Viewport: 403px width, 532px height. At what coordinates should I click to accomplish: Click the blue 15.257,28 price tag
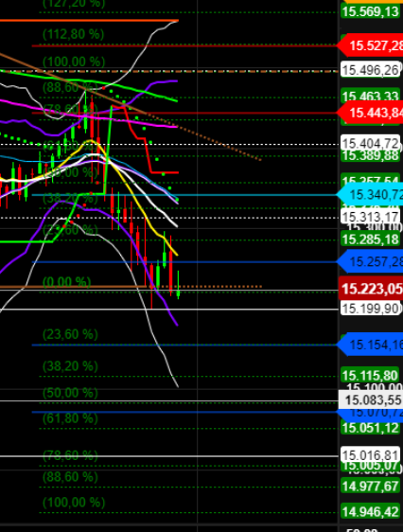(370, 261)
